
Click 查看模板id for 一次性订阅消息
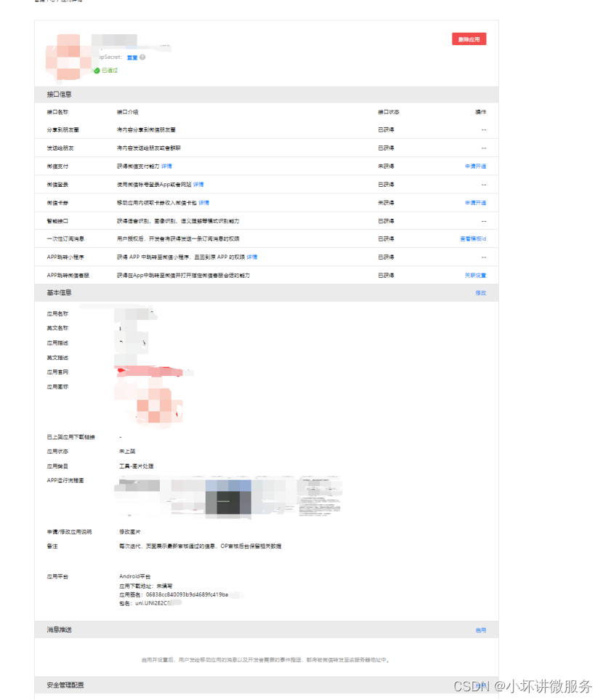click(473, 239)
